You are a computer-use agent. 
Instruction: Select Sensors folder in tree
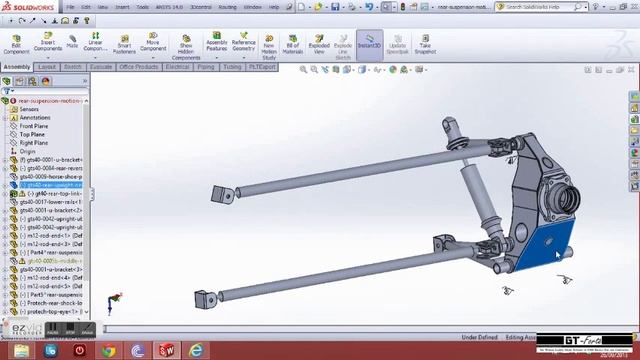29,109
